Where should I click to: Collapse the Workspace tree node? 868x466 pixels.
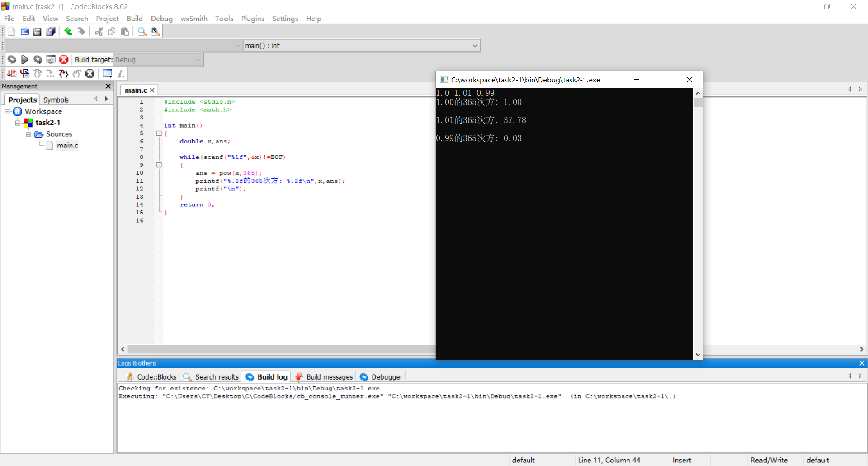pyautogui.click(x=7, y=111)
